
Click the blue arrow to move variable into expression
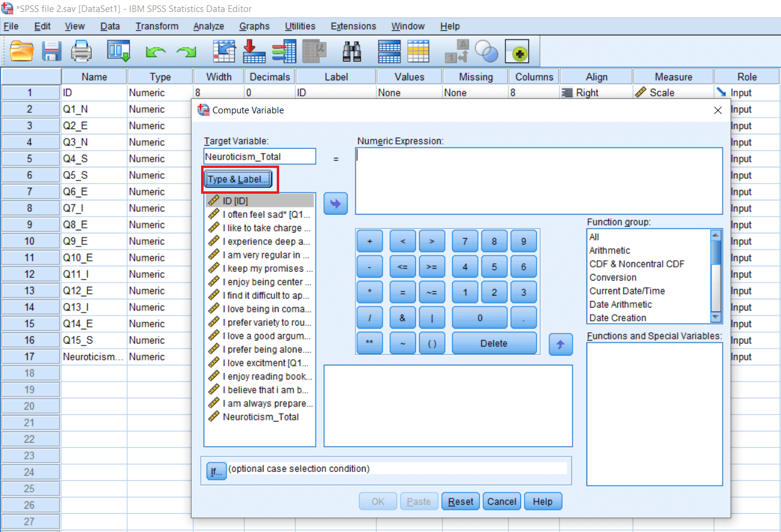click(336, 204)
